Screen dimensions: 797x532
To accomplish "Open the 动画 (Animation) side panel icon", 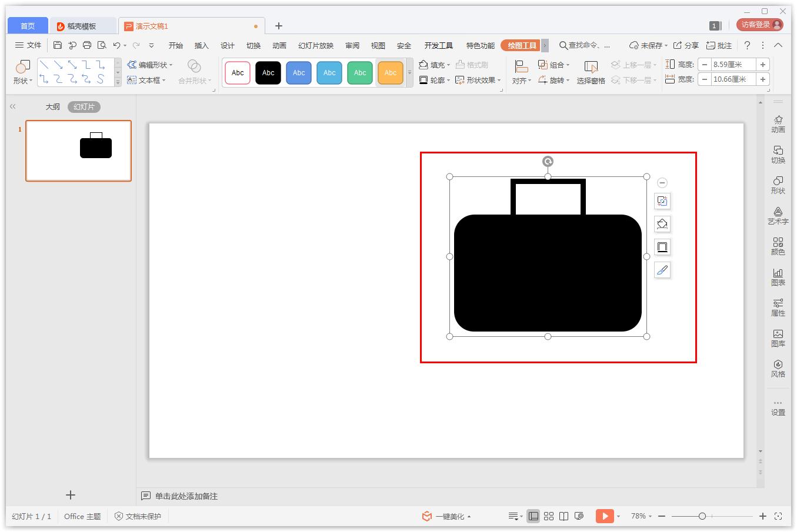I will pos(778,123).
